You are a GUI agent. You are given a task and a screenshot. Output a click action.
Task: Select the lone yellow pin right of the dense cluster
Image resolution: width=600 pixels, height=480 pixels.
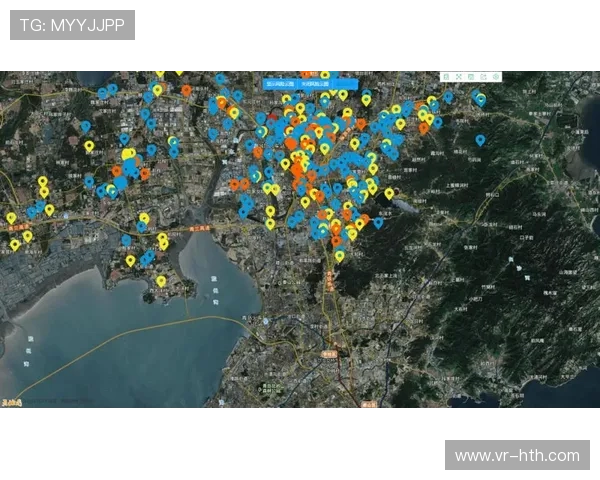pyautogui.click(x=389, y=193)
